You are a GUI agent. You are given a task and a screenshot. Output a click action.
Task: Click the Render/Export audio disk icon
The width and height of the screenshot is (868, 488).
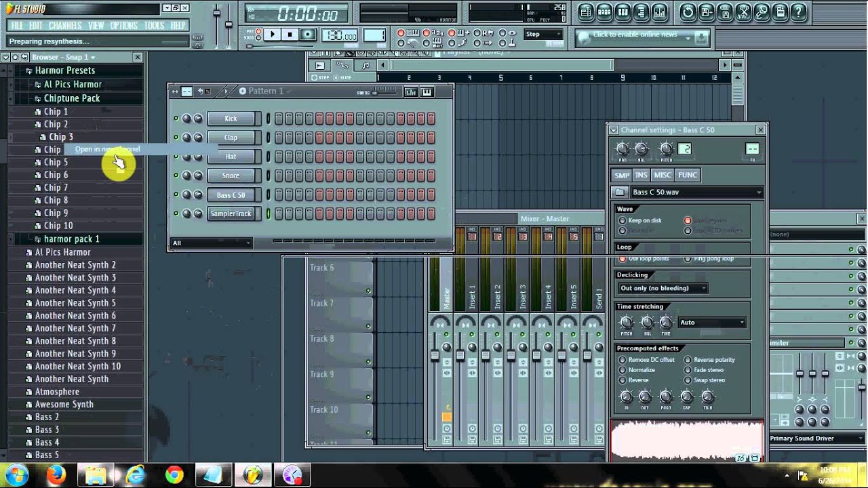(x=725, y=12)
